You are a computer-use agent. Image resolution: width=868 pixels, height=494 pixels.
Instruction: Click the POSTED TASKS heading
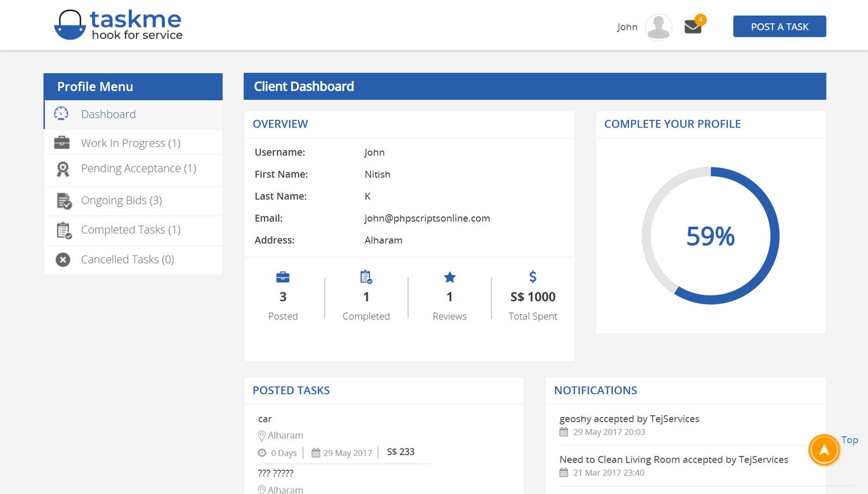tap(291, 390)
